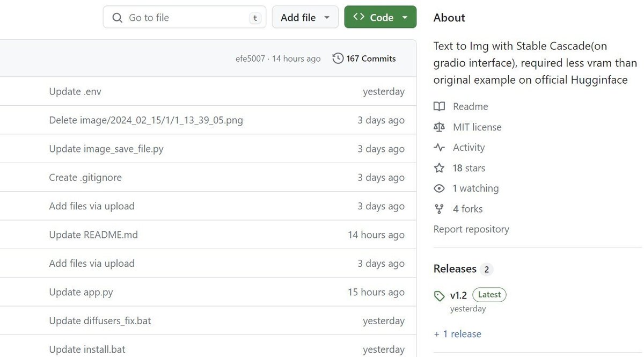This screenshot has width=644, height=357.
Task: Click the MIT license scale icon
Action: (440, 127)
